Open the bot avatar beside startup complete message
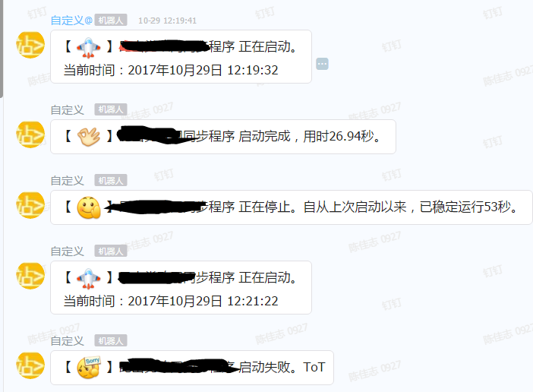533x392 pixels. pos(30,134)
